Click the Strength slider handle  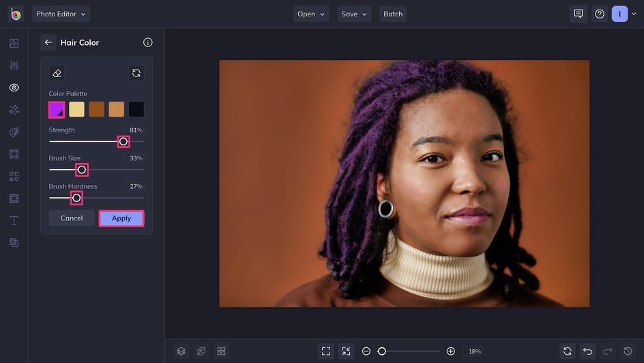click(x=123, y=142)
